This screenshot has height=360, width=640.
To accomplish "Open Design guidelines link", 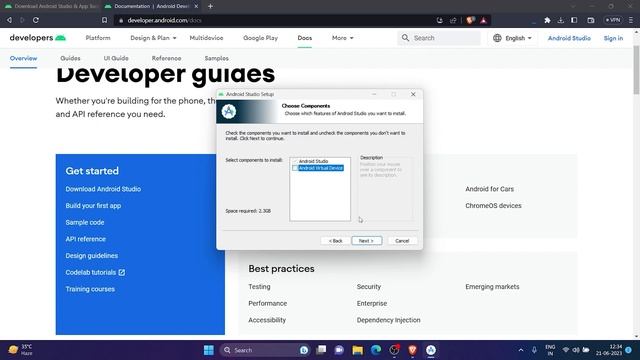I will (91, 256).
